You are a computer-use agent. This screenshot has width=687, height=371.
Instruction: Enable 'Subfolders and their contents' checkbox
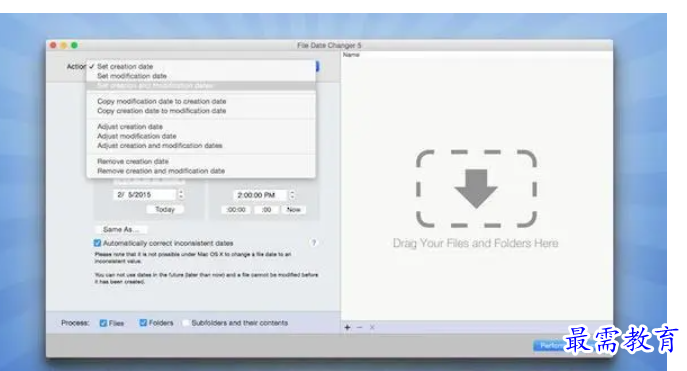(186, 323)
